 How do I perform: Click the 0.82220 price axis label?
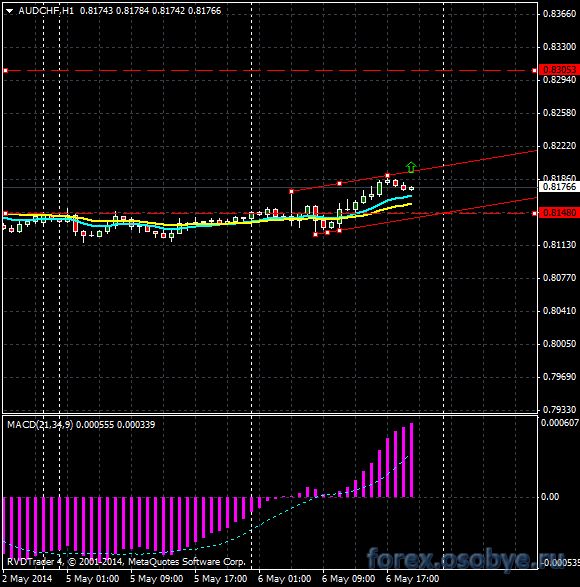(x=559, y=146)
